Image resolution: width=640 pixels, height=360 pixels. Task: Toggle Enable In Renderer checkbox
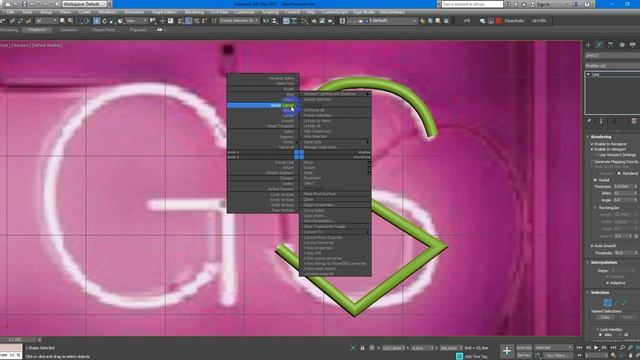592,144
